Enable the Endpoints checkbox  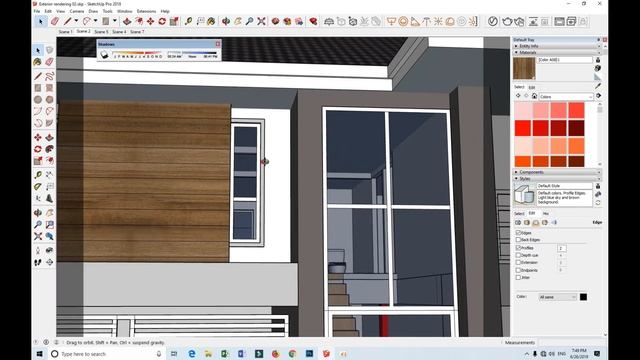coord(518,270)
